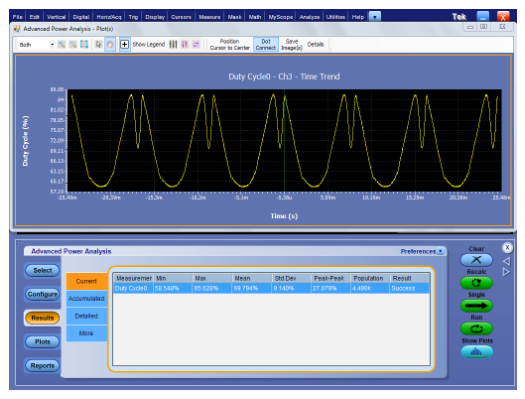The width and height of the screenshot is (525, 399).
Task: Click the right-pointing triangle arrow
Action: pos(506,272)
